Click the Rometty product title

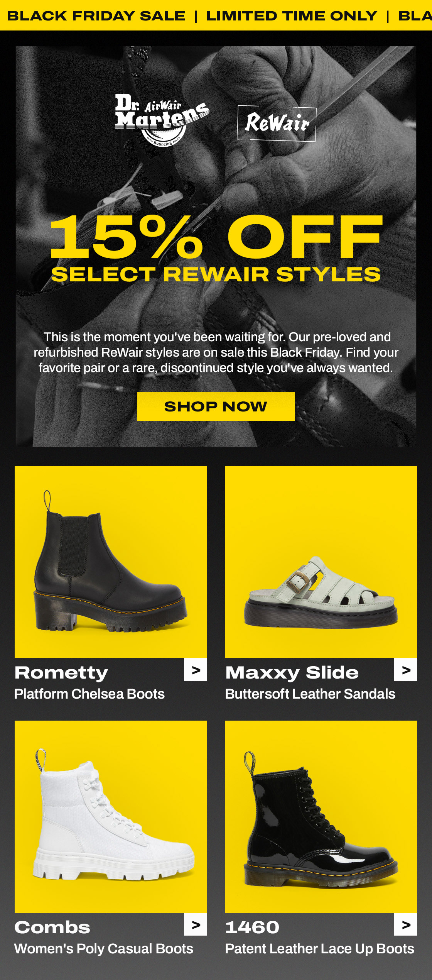(x=61, y=673)
